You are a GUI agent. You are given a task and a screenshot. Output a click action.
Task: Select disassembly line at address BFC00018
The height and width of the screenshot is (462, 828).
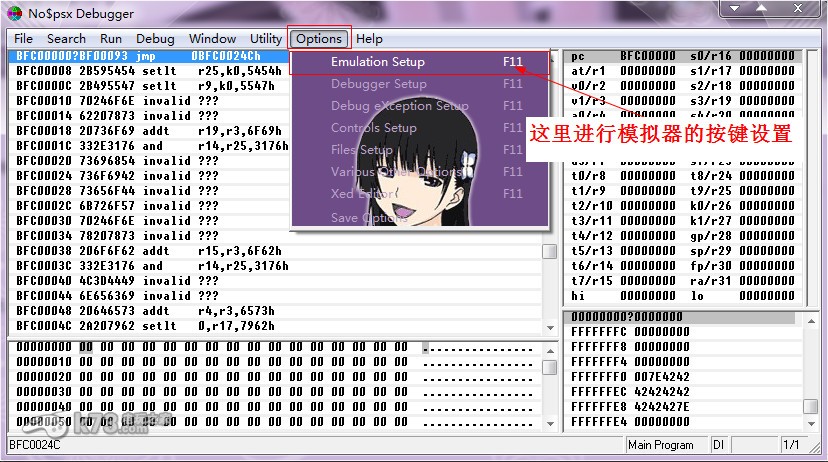(150, 130)
